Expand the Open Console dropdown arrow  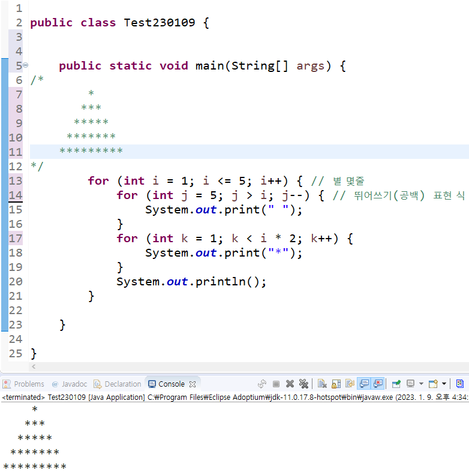[444, 384]
